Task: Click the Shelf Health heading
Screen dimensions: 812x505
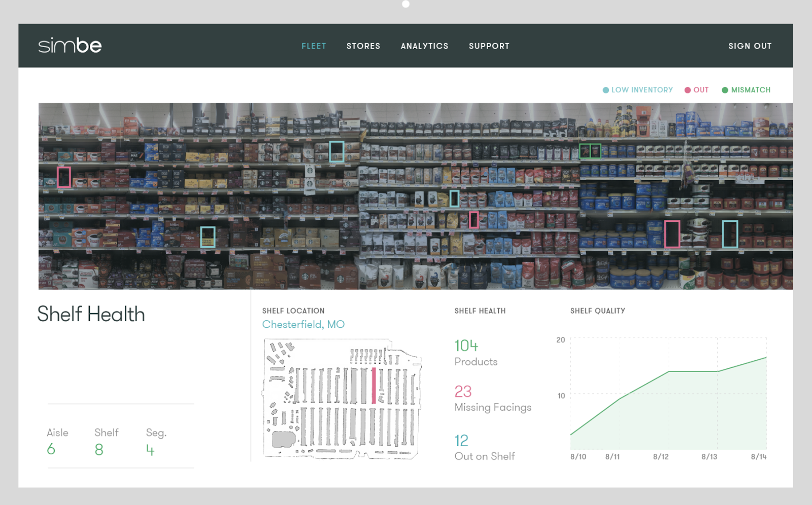Action: click(91, 314)
